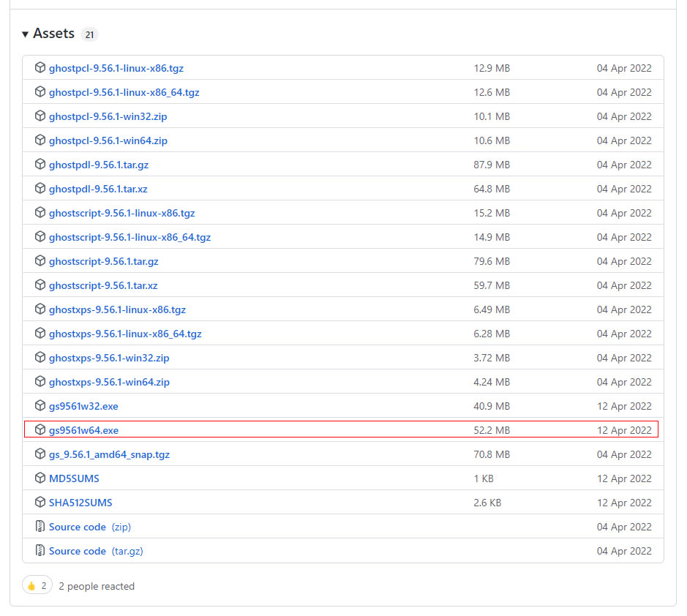
Task: Download ghostscript-9.56.1-linux-x86_64.tgz
Action: pos(129,237)
